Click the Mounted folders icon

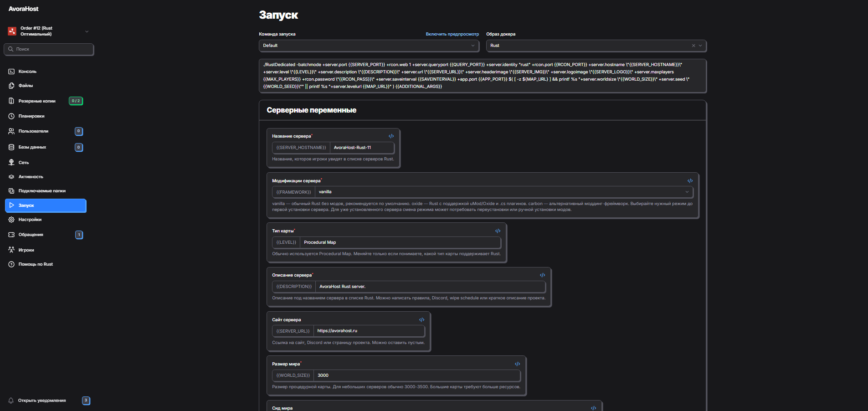click(11, 191)
